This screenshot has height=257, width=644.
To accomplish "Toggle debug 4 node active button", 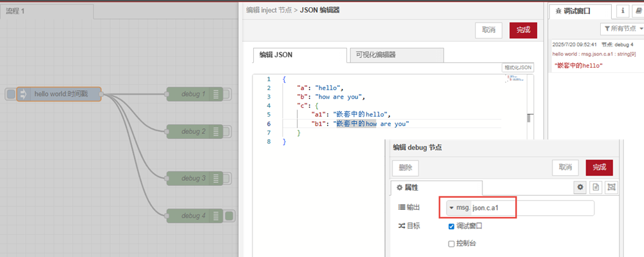I will point(230,216).
